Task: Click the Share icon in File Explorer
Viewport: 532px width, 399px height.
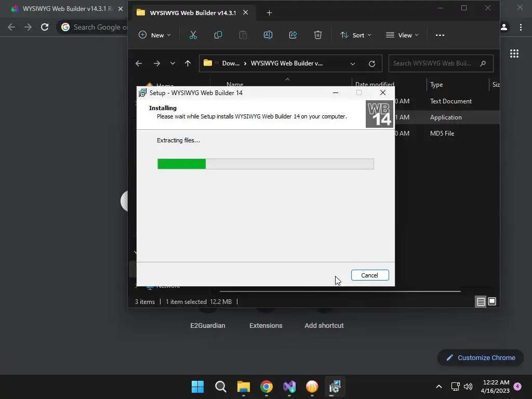Action: click(293, 35)
